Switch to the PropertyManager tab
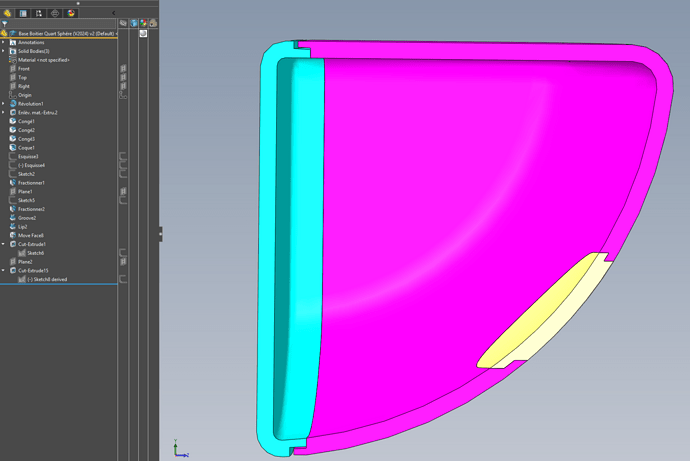 click(x=23, y=13)
